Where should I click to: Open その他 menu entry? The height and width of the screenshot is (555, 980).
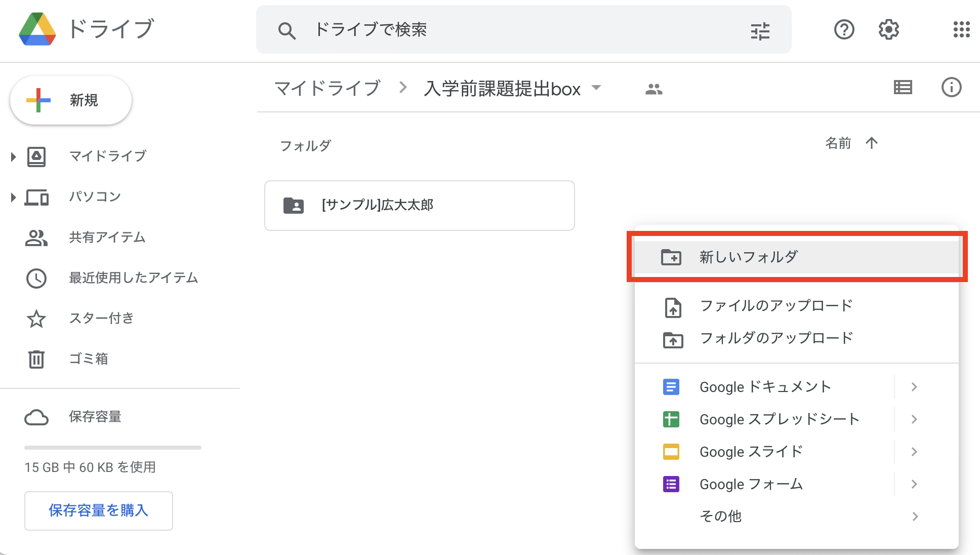click(797, 517)
